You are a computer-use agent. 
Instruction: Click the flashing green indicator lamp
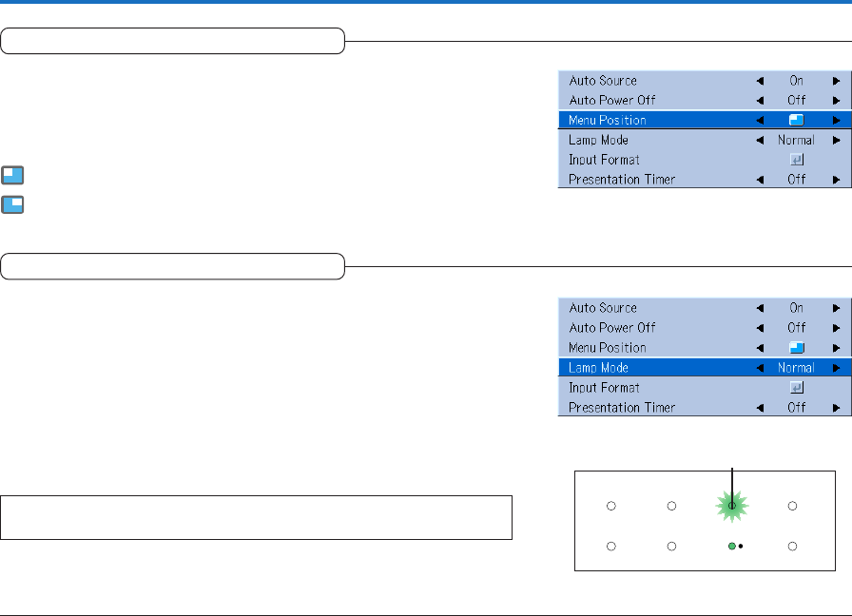click(x=731, y=506)
